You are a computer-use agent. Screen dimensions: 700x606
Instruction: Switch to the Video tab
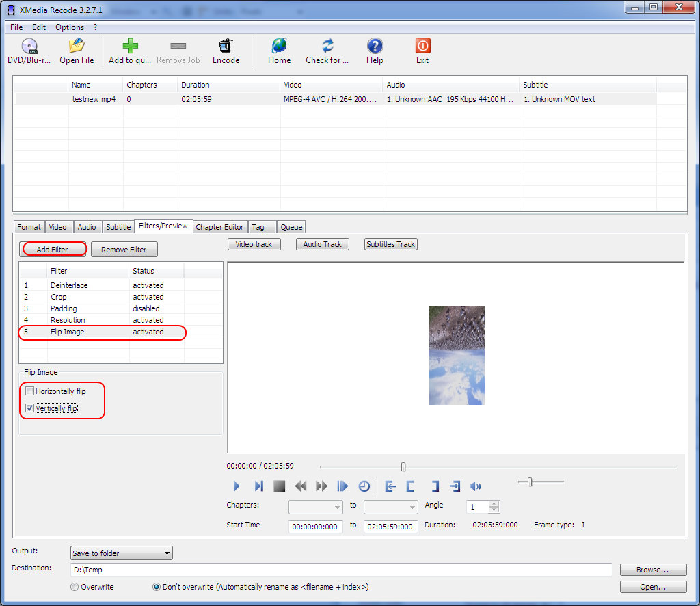[57, 227]
